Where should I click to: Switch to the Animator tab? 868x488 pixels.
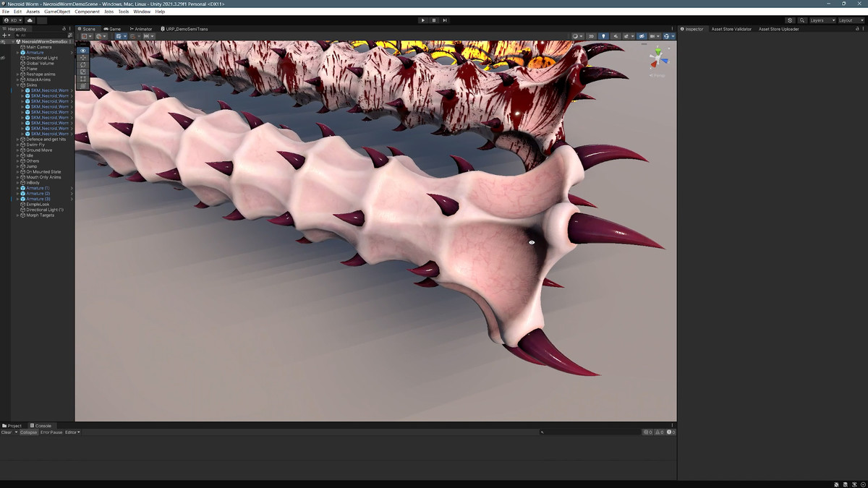click(x=142, y=29)
